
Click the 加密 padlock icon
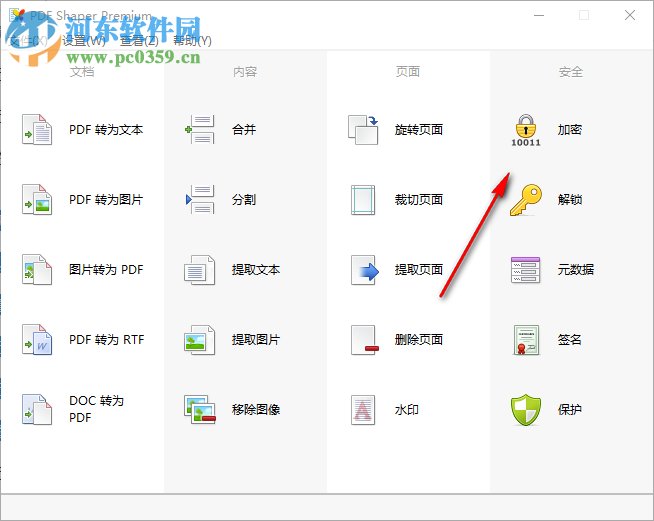click(x=526, y=131)
